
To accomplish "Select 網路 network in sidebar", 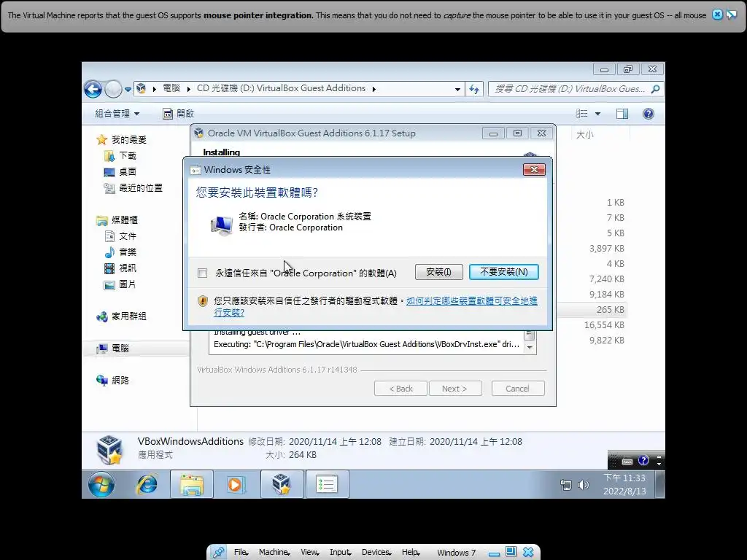I will (113, 380).
